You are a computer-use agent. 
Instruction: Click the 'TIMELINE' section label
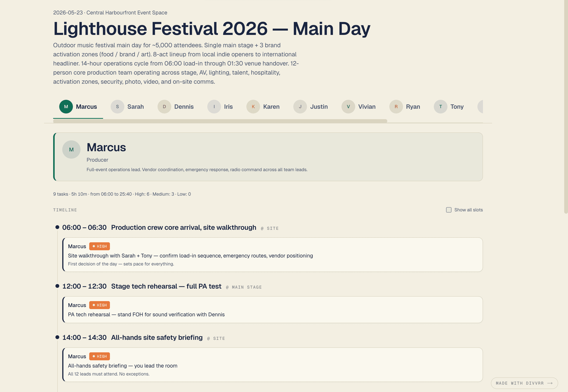(65, 210)
